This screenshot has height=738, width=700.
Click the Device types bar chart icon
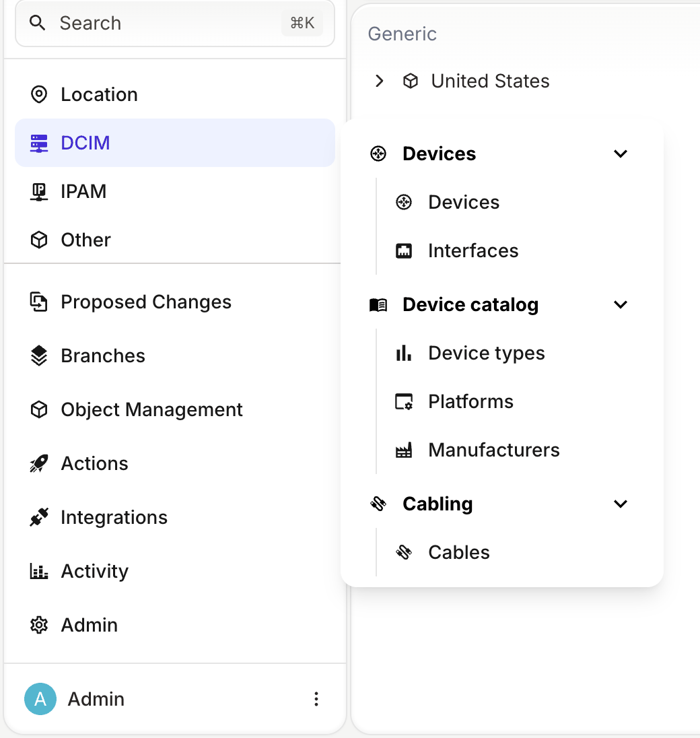[404, 353]
